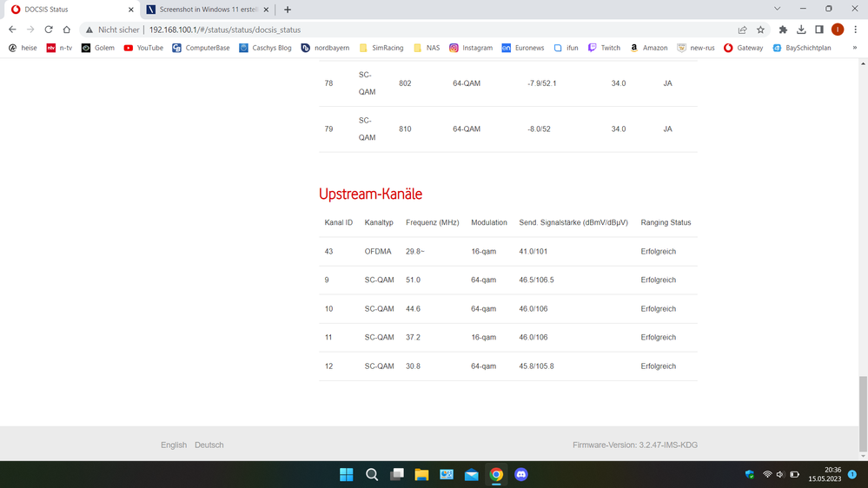Click the Kanal ID column header
The image size is (868, 488).
338,222
